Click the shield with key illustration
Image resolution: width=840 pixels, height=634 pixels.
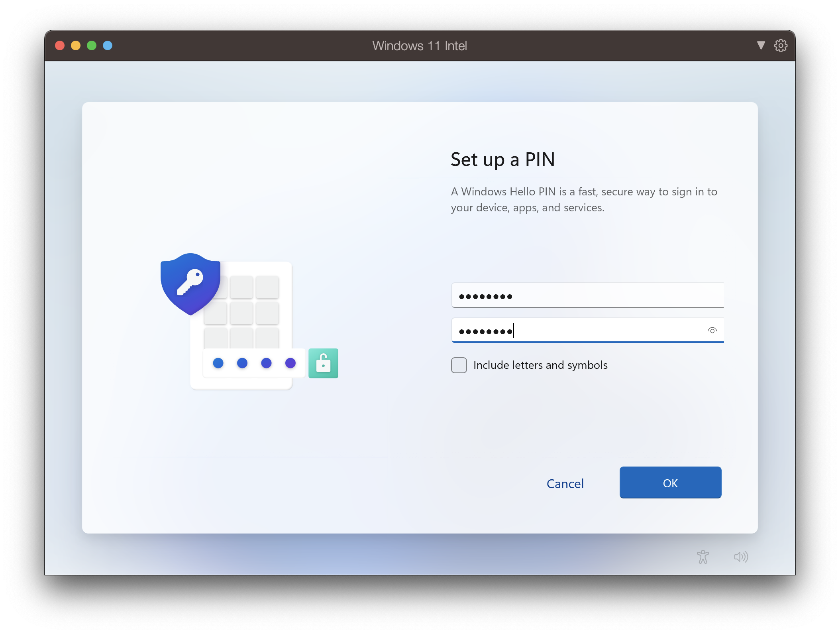pyautogui.click(x=190, y=284)
